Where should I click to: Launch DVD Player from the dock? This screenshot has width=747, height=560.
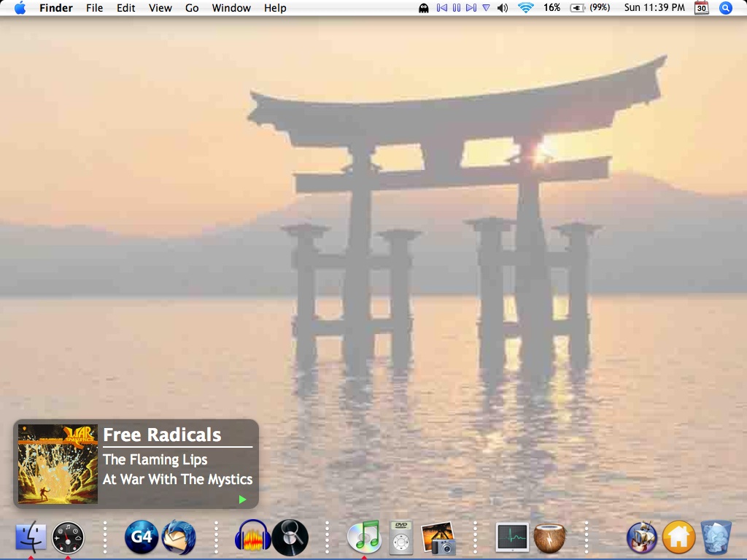(x=400, y=537)
